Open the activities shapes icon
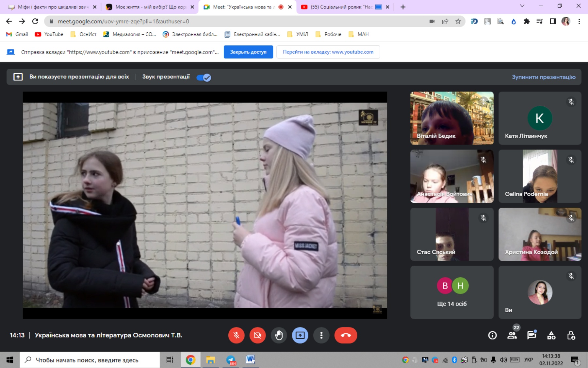This screenshot has height=368, width=588. coord(551,335)
